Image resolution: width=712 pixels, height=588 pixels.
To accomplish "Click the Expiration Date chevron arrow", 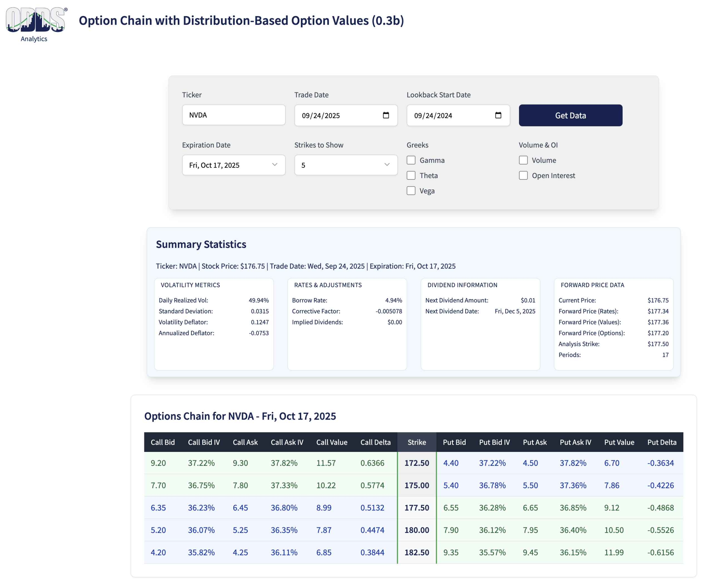I will coord(275,165).
